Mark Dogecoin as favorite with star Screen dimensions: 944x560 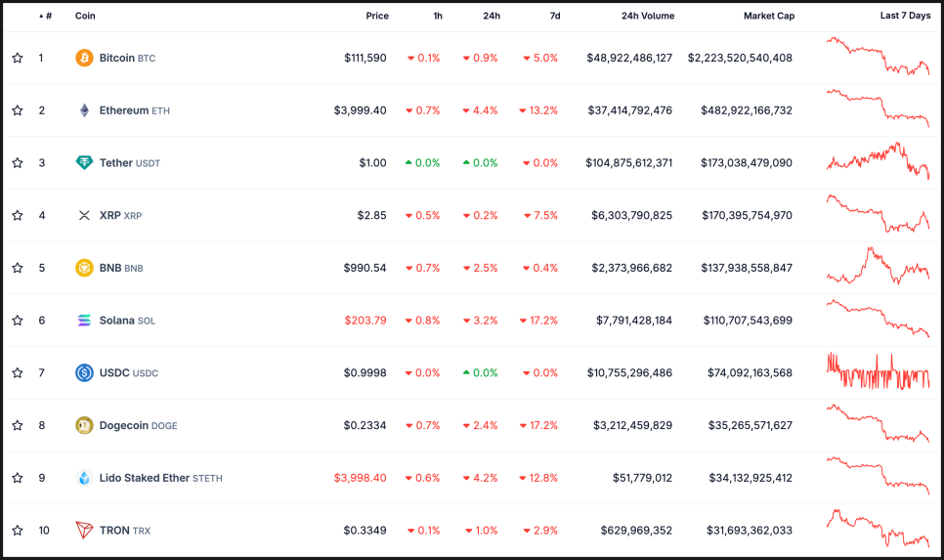click(x=18, y=425)
